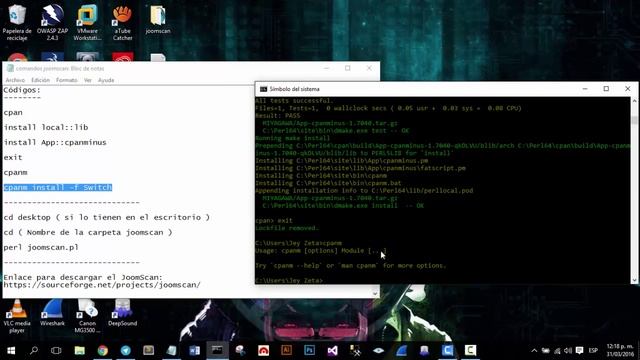
Task: Select the OWASP ZAP 2.4.3 desktop shortcut
Action: point(52,22)
